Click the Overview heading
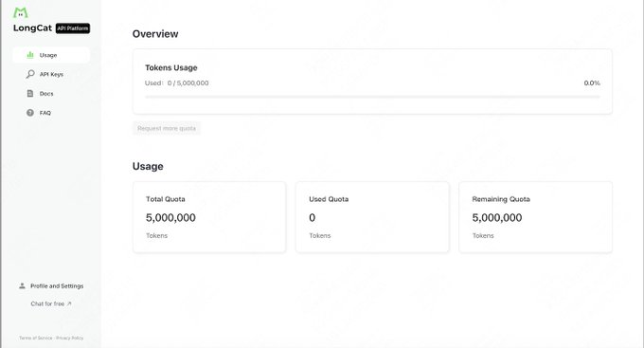644x348 pixels. pyautogui.click(x=155, y=34)
